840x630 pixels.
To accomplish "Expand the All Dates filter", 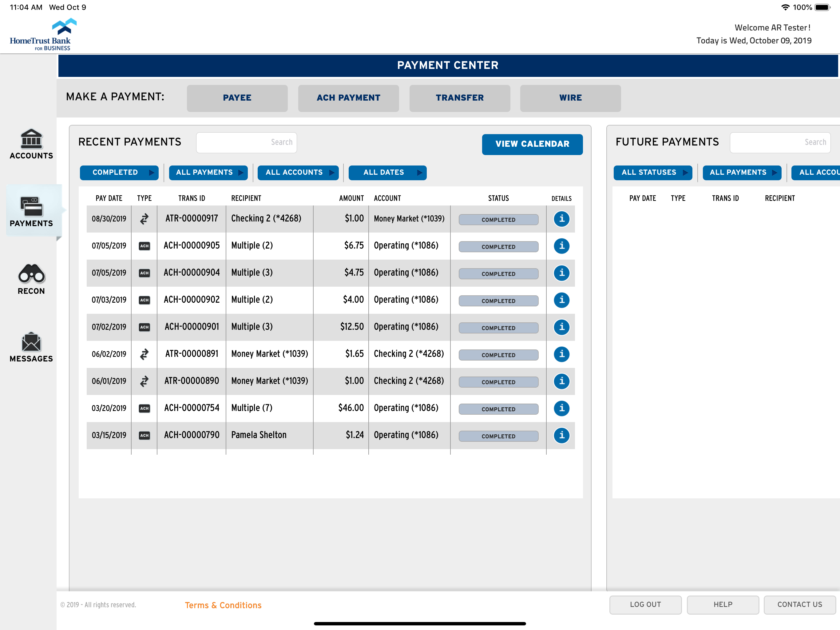I will pos(387,173).
